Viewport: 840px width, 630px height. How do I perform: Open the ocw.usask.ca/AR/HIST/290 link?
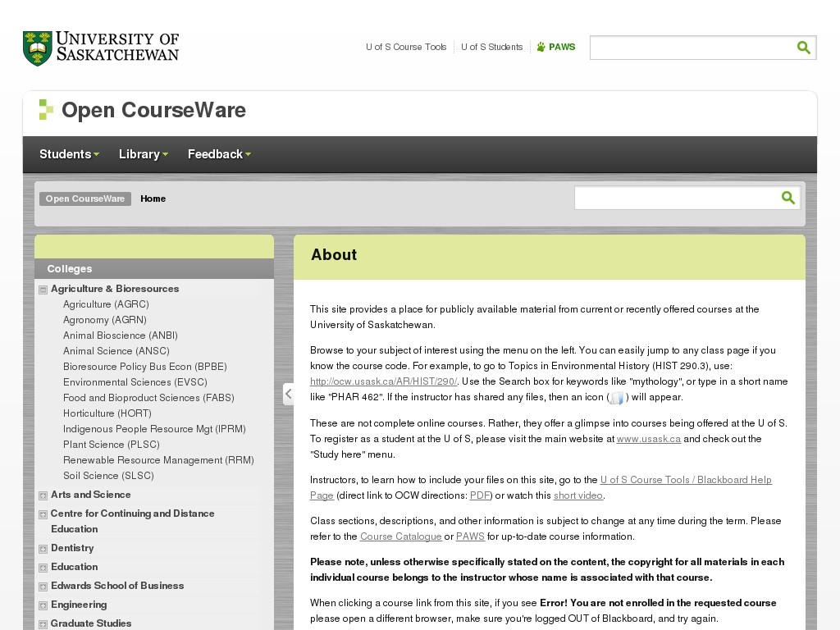pyautogui.click(x=384, y=381)
